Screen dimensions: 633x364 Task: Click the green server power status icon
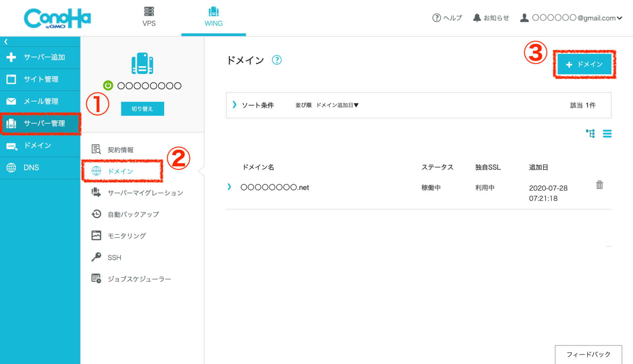pyautogui.click(x=108, y=86)
